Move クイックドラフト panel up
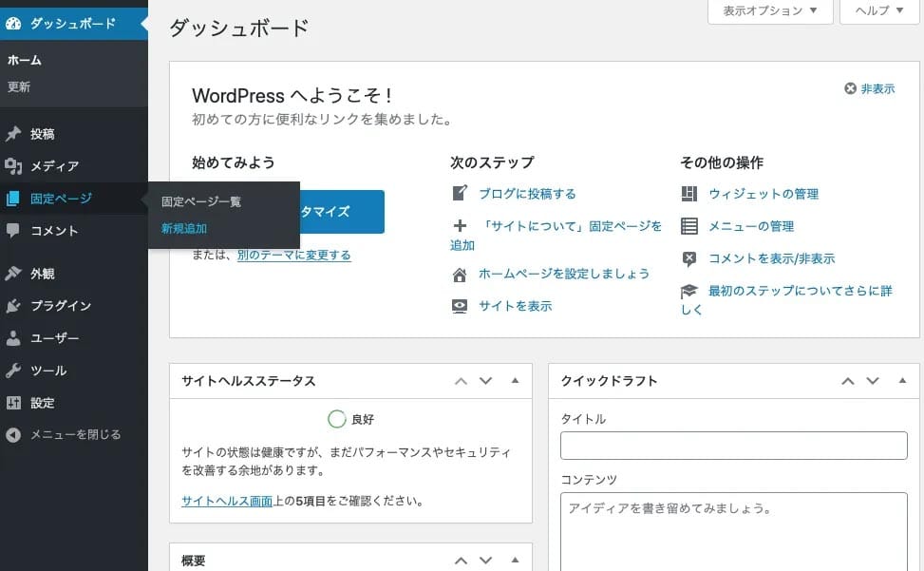 tap(848, 381)
